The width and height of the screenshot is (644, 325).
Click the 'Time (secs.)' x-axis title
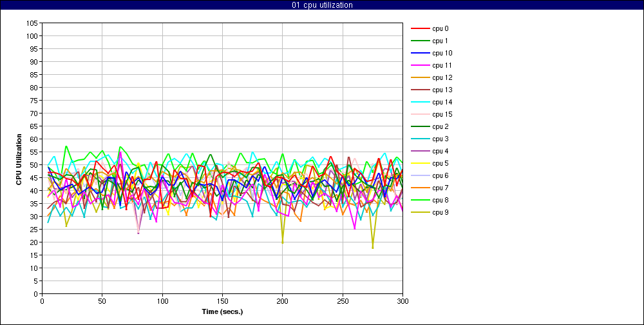pos(222,311)
